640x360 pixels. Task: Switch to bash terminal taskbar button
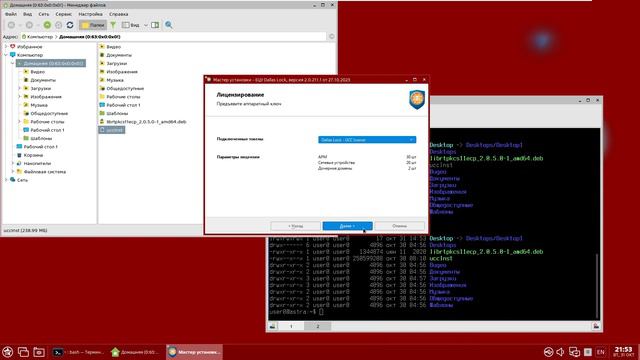(79, 352)
